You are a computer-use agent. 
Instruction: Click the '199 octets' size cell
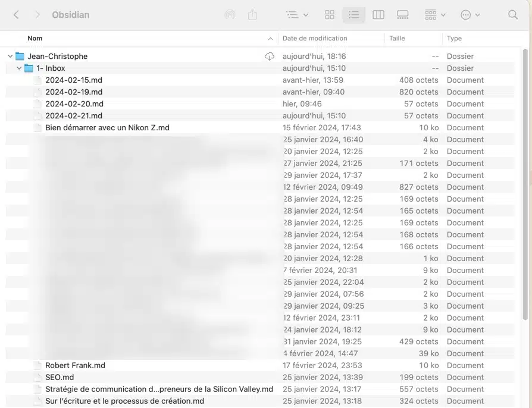pos(419,377)
